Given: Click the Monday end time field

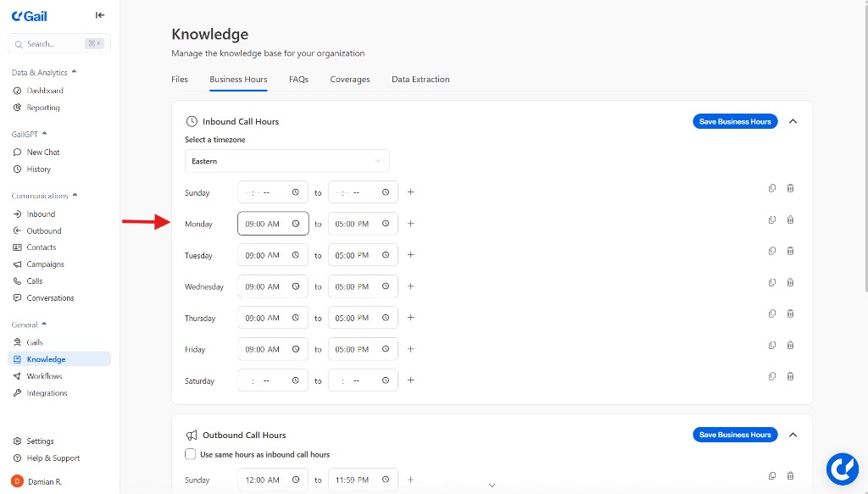Looking at the screenshot, I should pyautogui.click(x=353, y=224).
